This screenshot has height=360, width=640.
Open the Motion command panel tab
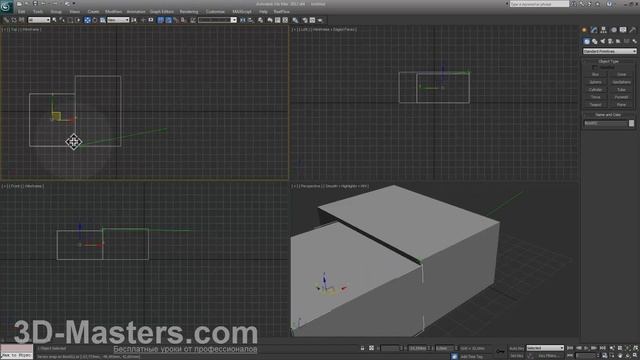tap(613, 30)
